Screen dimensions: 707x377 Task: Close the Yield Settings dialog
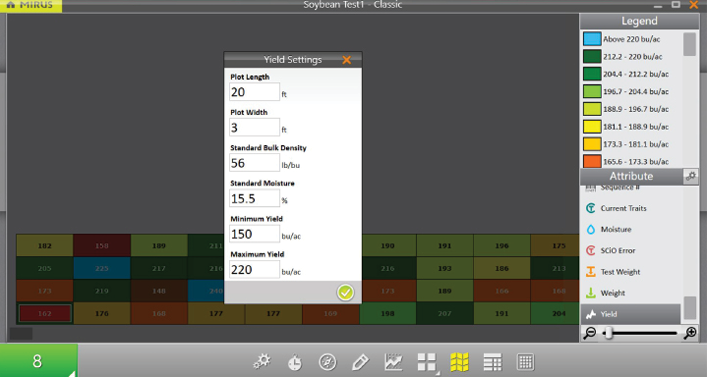point(346,60)
